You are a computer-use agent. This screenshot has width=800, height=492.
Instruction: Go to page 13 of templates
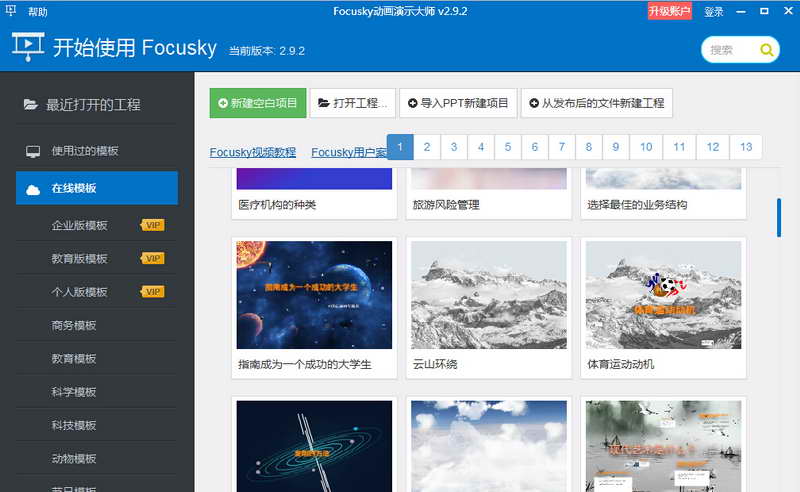point(746,147)
